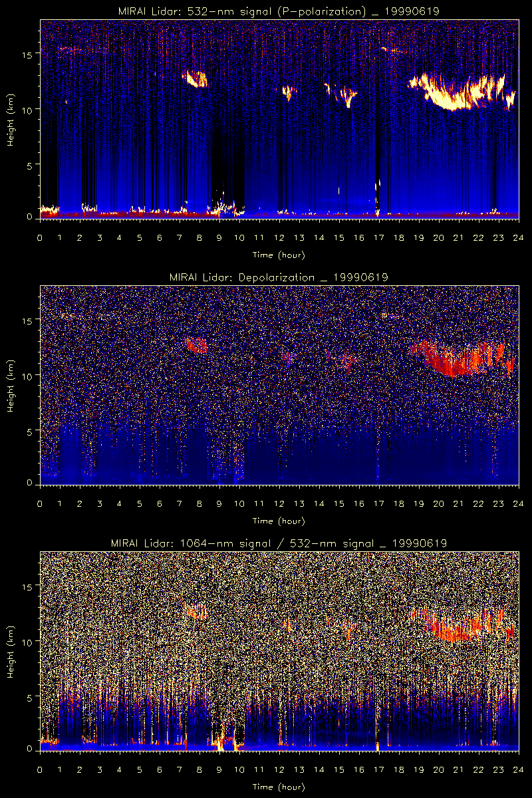Viewport: 532px width, 798px height.
Task: Pick hour 12 tick on top plot's time axis
Action: tap(279, 237)
